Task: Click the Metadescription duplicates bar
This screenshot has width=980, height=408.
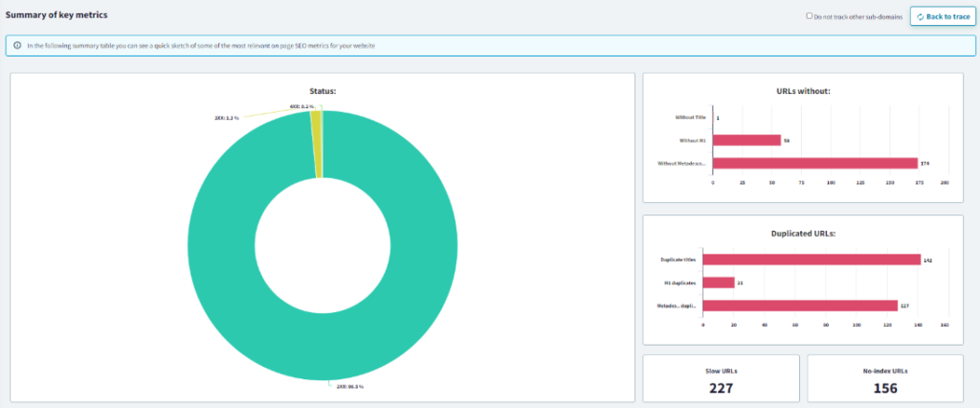Action: coord(800,306)
